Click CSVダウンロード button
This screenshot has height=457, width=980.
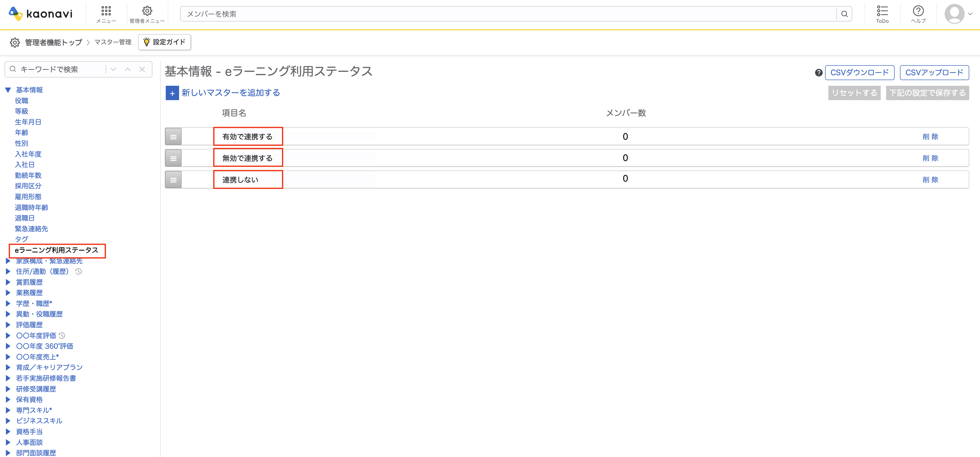point(859,72)
